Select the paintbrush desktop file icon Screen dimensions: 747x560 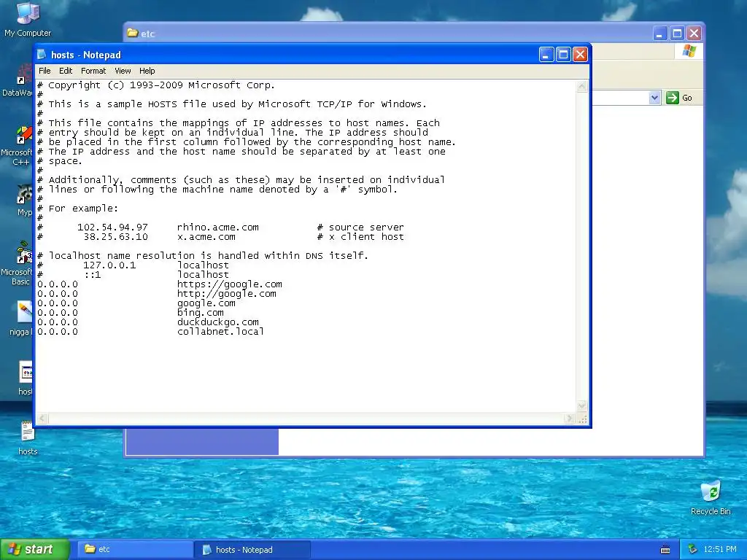pos(23,318)
